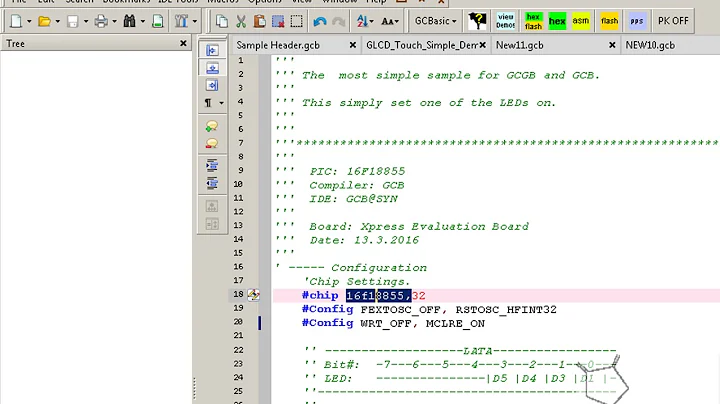
Task: Open the GCBasic syntax dropdown
Action: [435, 21]
